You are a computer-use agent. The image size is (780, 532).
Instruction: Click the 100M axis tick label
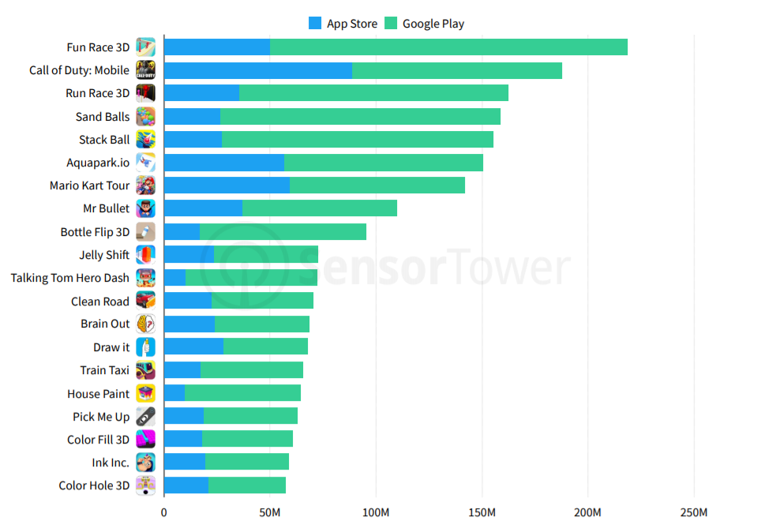point(376,512)
